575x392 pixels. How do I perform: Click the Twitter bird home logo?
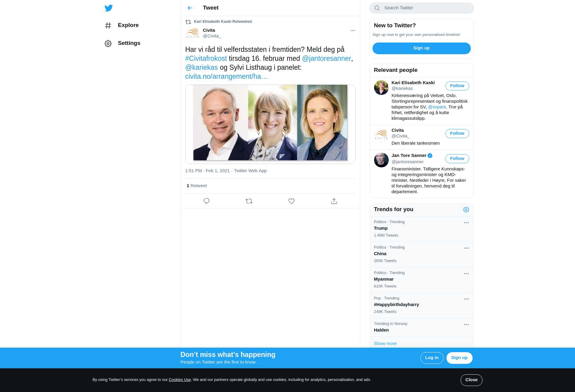[109, 8]
